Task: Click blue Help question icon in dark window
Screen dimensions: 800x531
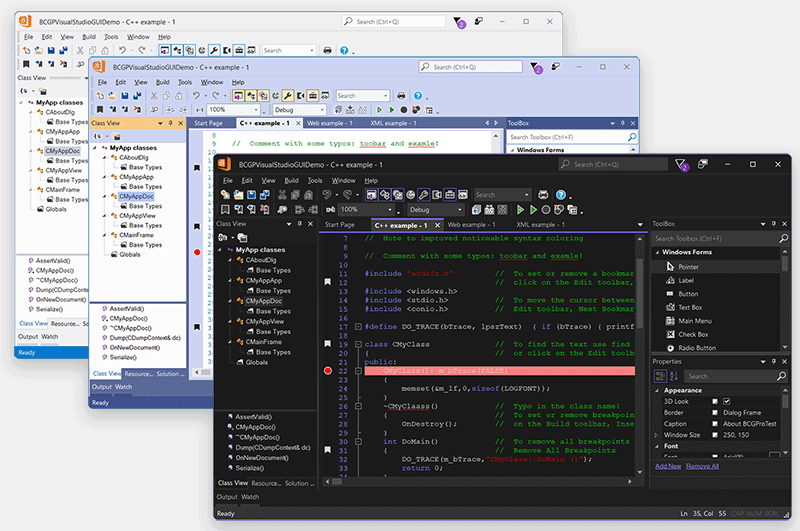Action: pos(560,195)
